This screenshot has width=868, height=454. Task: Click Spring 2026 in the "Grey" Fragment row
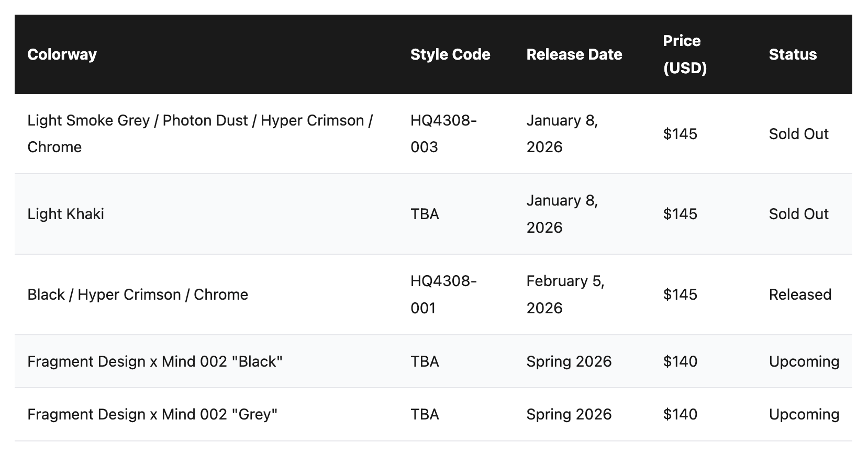[569, 414]
